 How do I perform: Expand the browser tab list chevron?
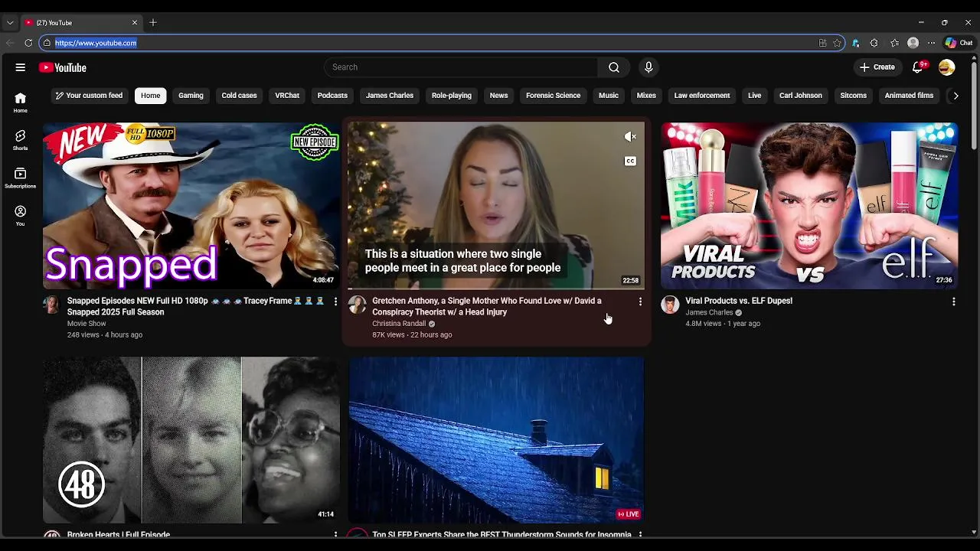[x=10, y=22]
